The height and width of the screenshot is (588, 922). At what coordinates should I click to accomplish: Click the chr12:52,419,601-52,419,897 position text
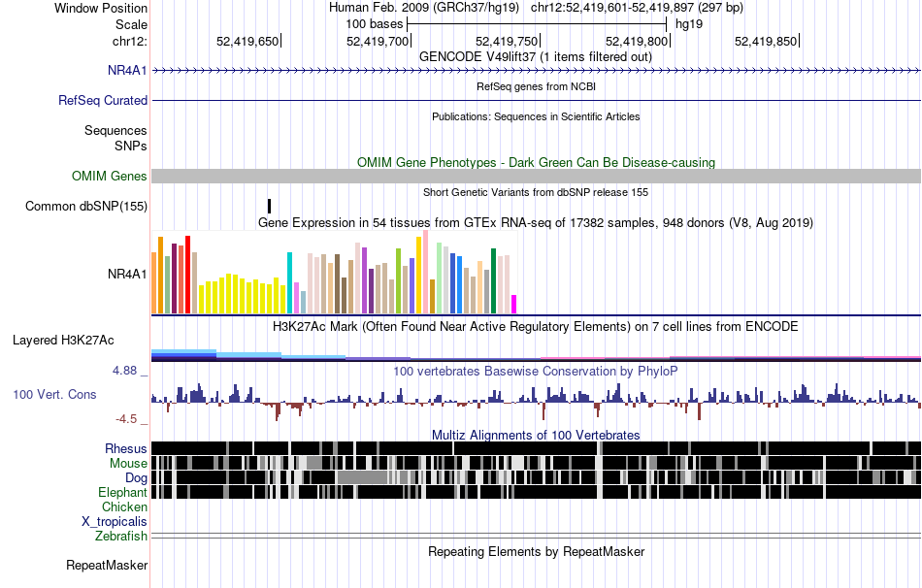pyautogui.click(x=637, y=8)
